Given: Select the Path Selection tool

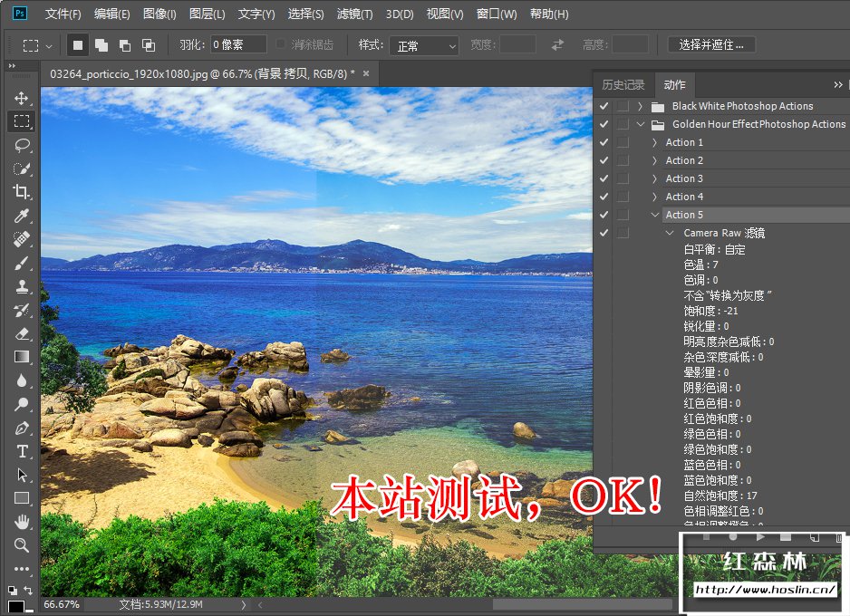Looking at the screenshot, I should [x=22, y=476].
